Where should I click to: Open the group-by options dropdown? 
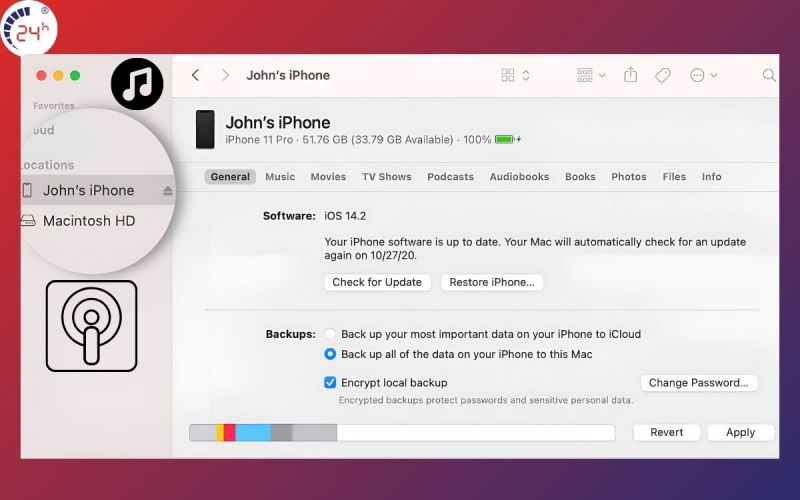(591, 76)
